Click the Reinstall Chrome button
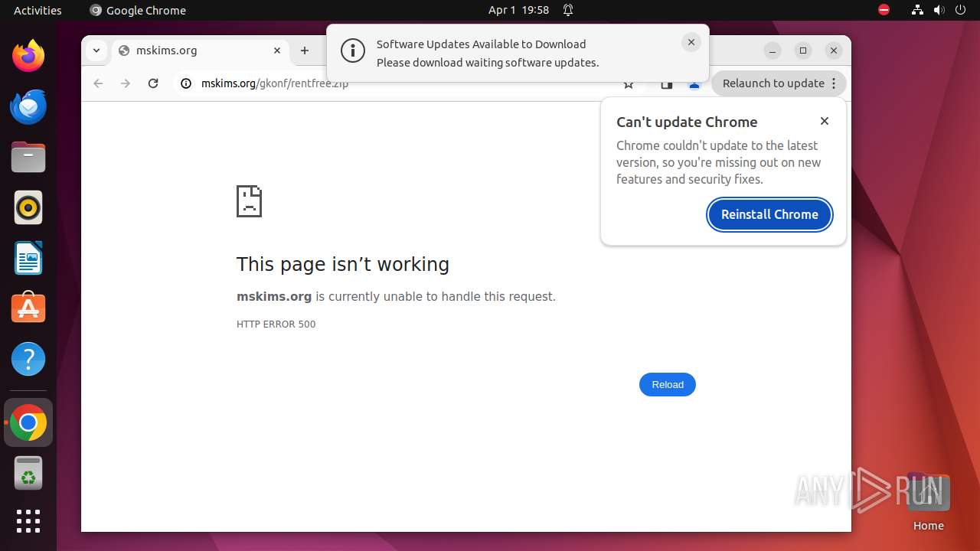The height and width of the screenshot is (551, 980). pyautogui.click(x=769, y=214)
